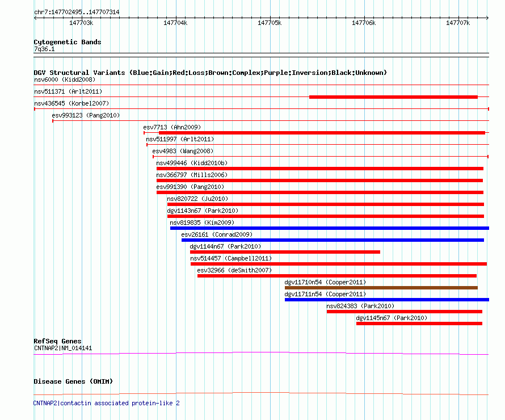Click the red loss bar for dgv1145n67
This screenshot has width=505, height=420.
(419, 324)
